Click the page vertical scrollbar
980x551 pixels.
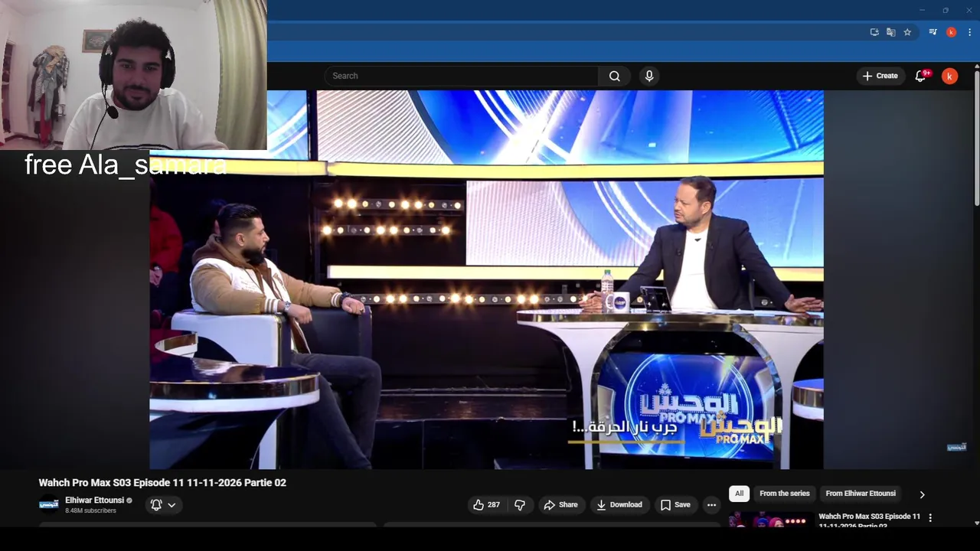point(976,138)
